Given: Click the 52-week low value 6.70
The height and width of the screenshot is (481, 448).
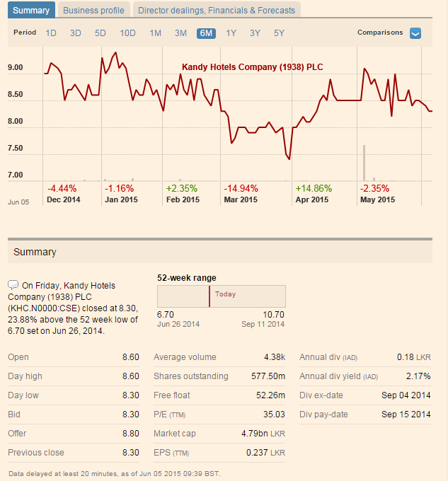Looking at the screenshot, I should (x=166, y=315).
